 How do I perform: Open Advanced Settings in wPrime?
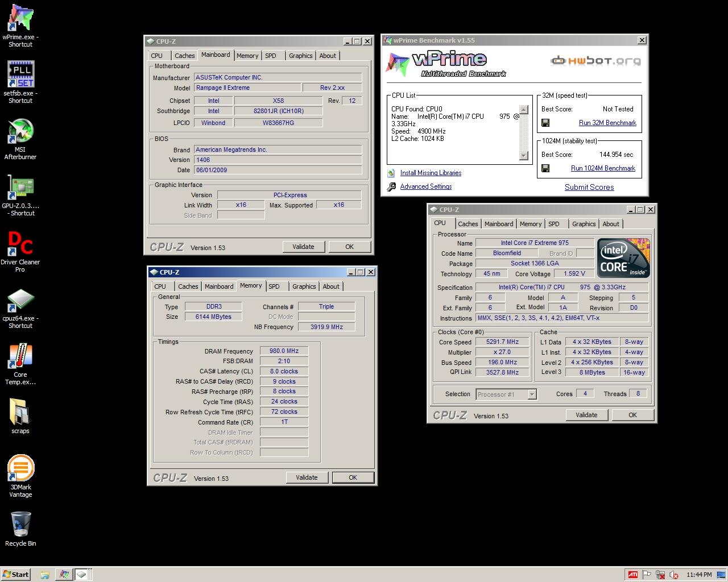coord(426,186)
